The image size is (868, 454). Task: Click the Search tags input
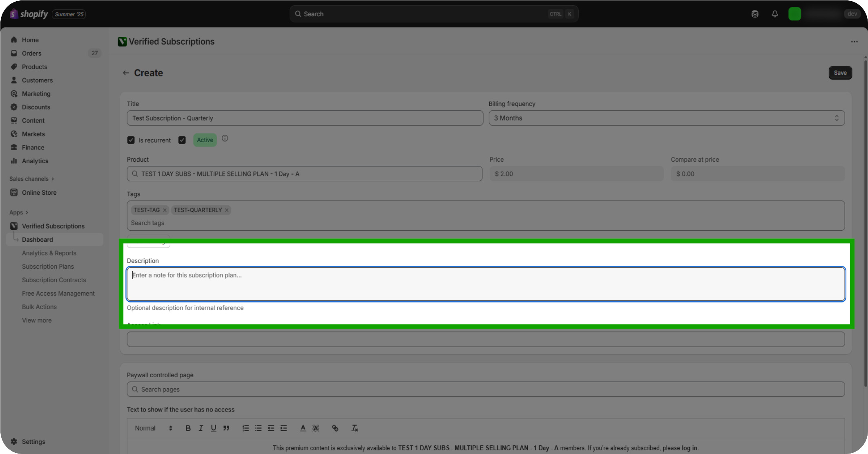(x=486, y=223)
